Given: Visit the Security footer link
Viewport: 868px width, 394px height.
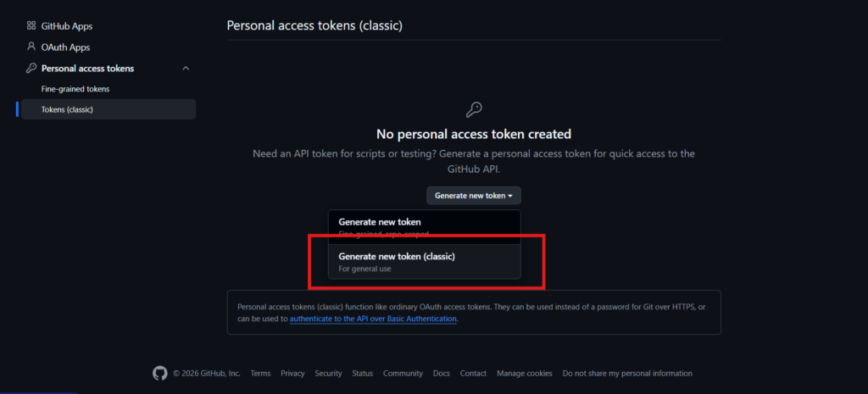Looking at the screenshot, I should (328, 374).
